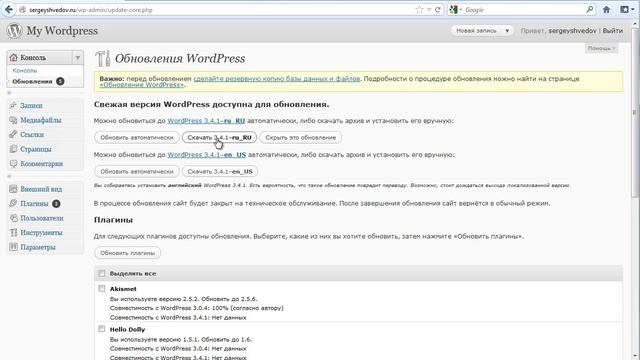Click the Комментарии speech bubble icon
This screenshot has width=640, height=360.
[13, 164]
